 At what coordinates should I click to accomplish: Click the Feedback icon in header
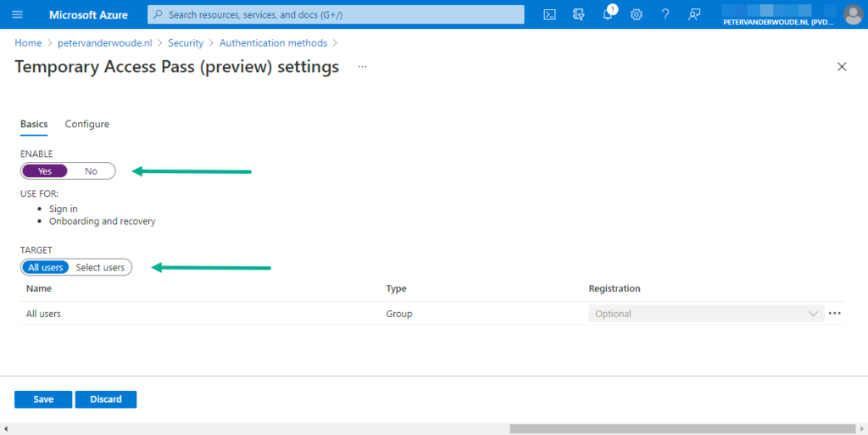694,14
